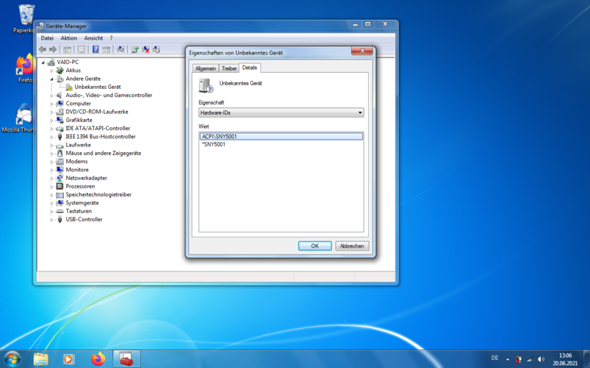This screenshot has width=590, height=368.
Task: Select the Prozessoren chip icon
Action: (59, 186)
